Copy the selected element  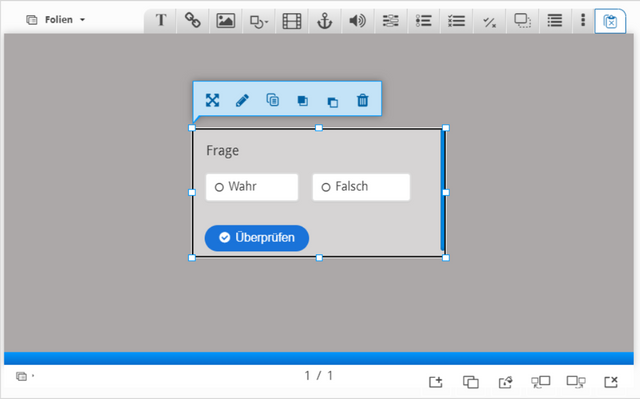[273, 100]
